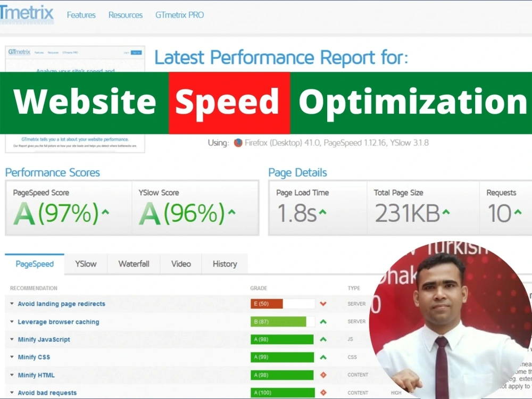
Task: Open Avoid landing page redirects recommendation
Action: [61, 304]
